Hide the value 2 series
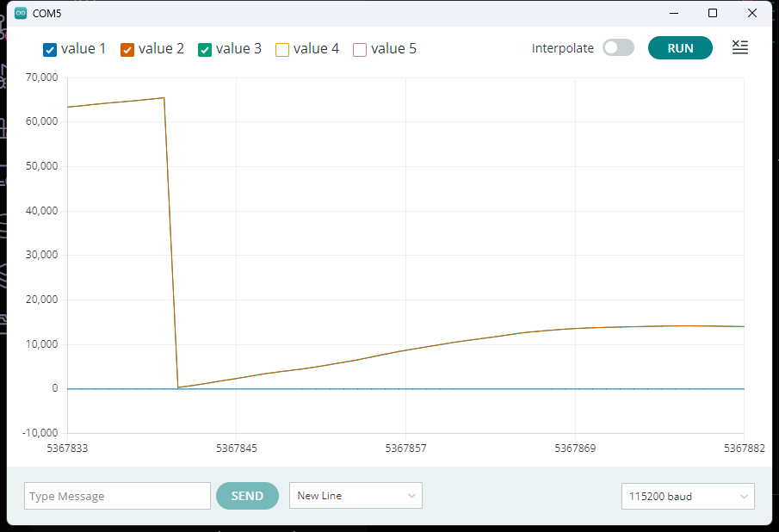Screen dimensions: 779x532 tap(127, 49)
